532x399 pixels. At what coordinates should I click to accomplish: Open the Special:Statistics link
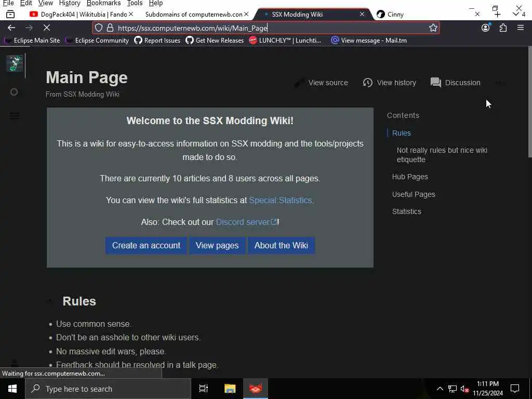tap(280, 200)
